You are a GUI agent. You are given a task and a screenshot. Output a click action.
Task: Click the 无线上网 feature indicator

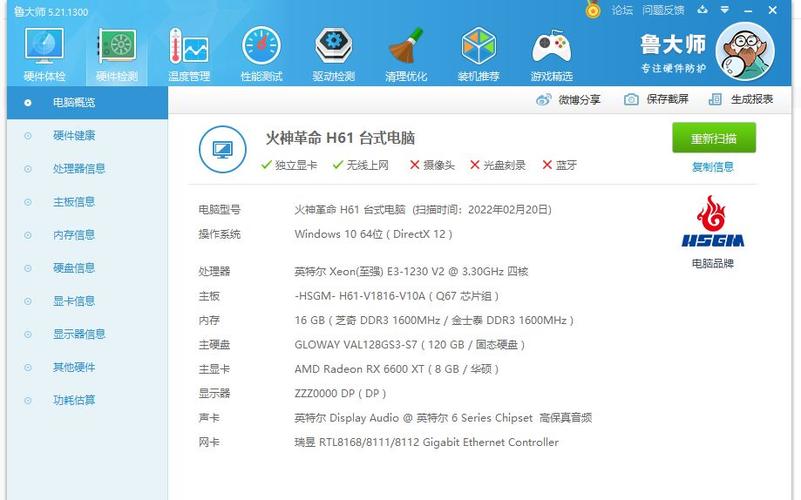(x=361, y=165)
